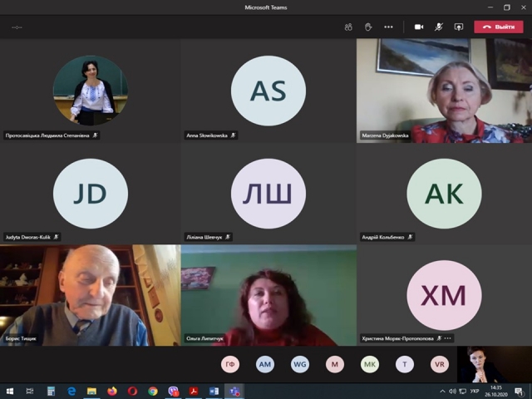Open volume control in system tray
Image resolution: width=532 pixels, height=399 pixels.
[x=452, y=392]
